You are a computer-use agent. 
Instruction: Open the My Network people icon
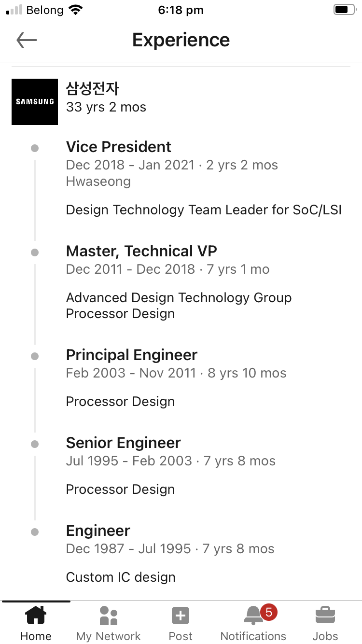[109, 616]
